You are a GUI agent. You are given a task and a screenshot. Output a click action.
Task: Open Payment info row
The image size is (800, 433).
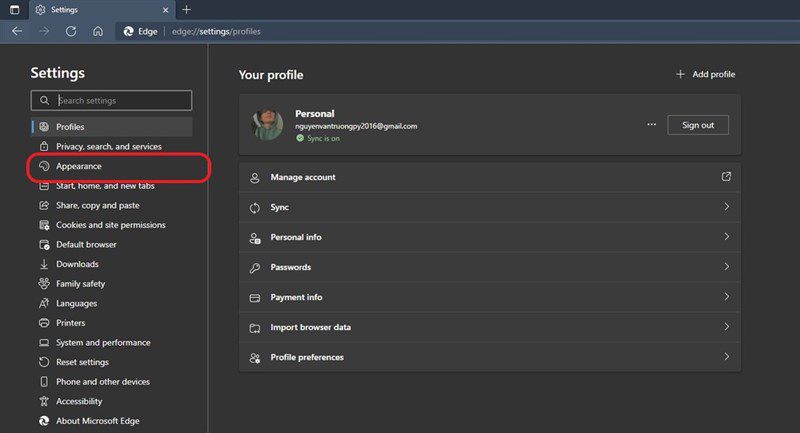pyautogui.click(x=490, y=297)
